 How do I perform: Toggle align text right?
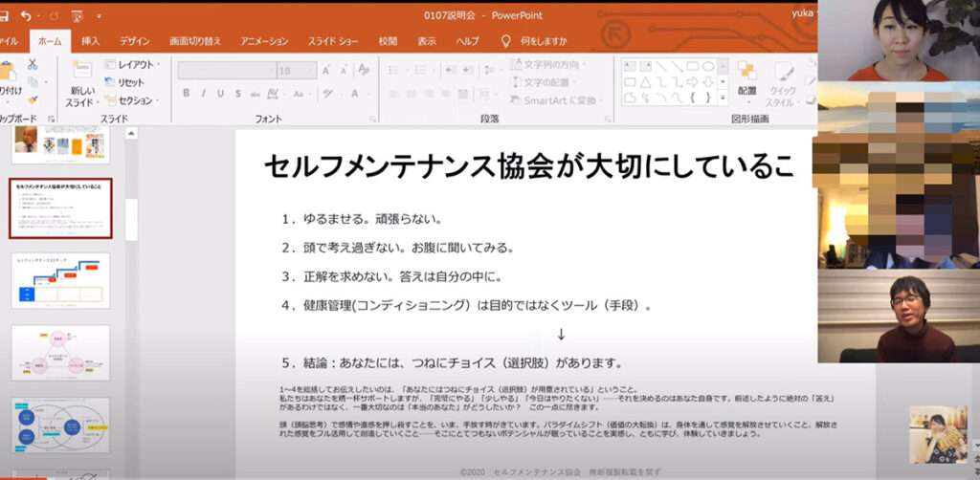[429, 94]
